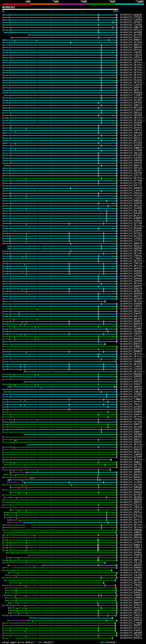
Task: Select hit label UniRef100_Q10281
Action: coord(131,485)
